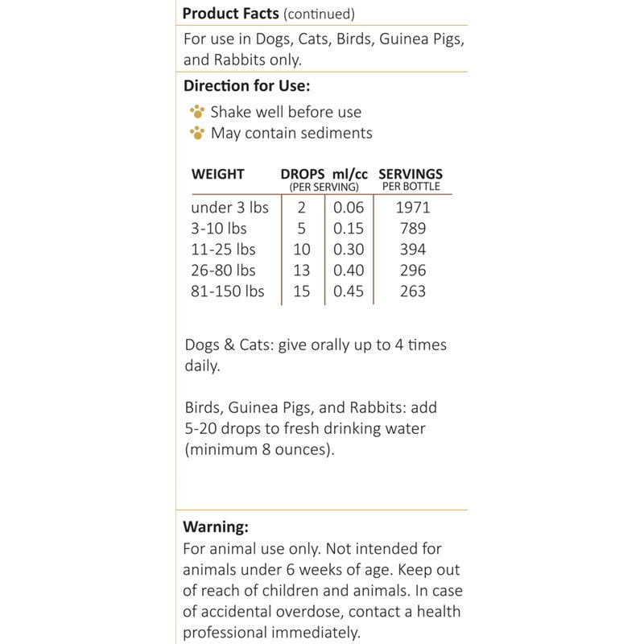
Task: Click the 263 servings value
Action: (x=413, y=291)
